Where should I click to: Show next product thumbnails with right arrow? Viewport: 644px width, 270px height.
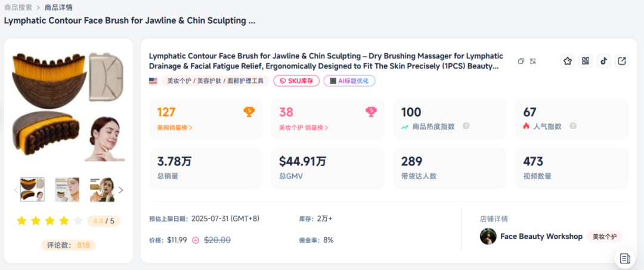tap(121, 190)
